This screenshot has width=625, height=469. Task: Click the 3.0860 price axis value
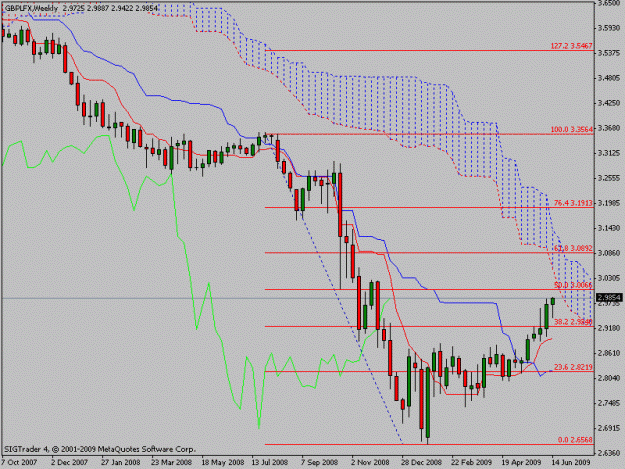pyautogui.click(x=609, y=253)
